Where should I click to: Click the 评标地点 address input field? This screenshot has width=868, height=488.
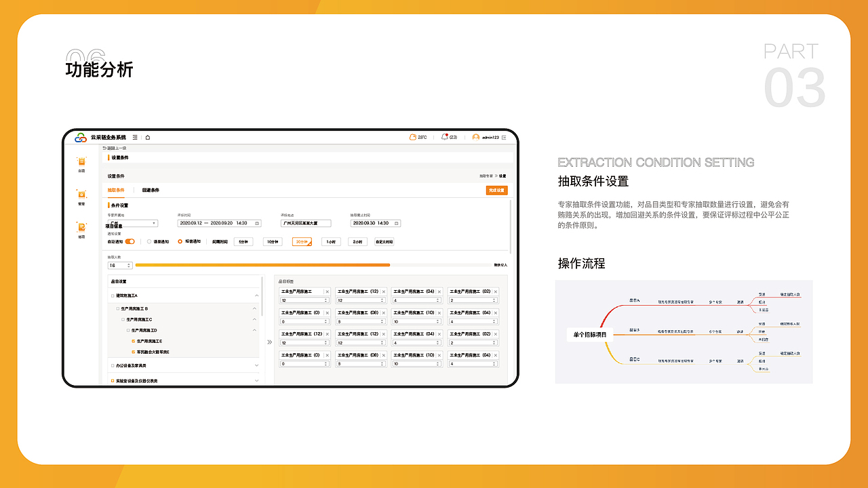306,223
